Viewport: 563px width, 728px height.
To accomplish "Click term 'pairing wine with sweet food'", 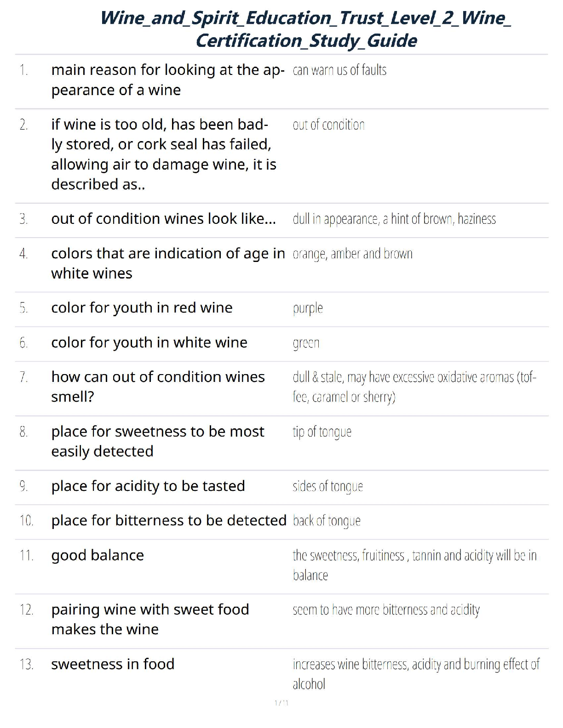I will 150,619.
